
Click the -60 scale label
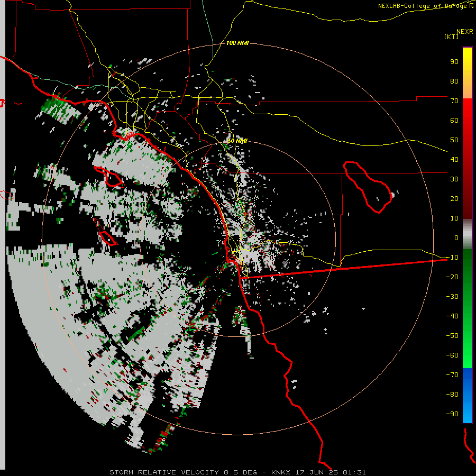click(452, 355)
